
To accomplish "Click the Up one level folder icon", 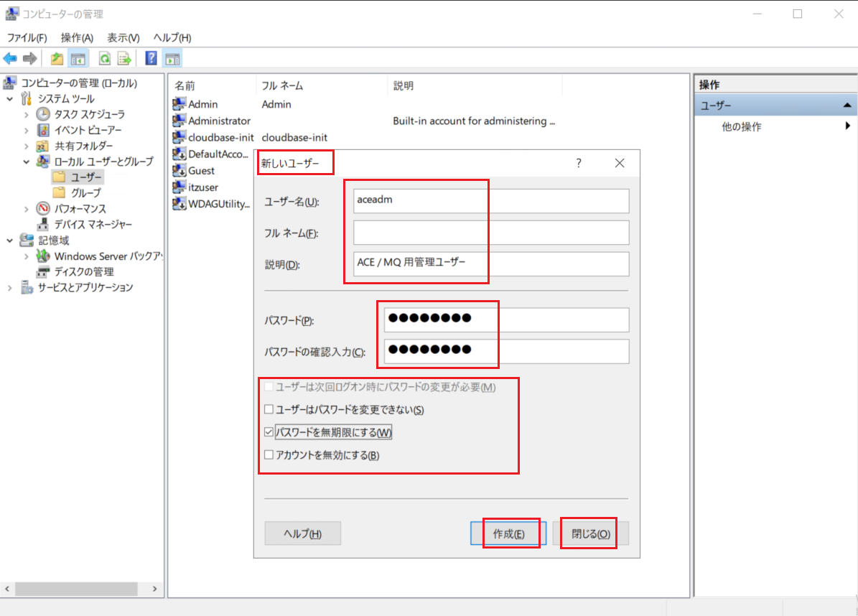I will (57, 59).
